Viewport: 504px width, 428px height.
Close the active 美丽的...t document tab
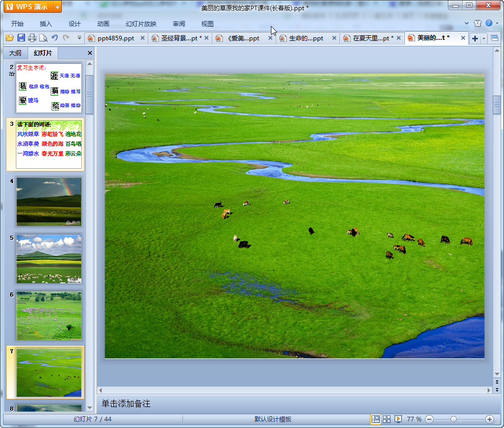[x=463, y=38]
